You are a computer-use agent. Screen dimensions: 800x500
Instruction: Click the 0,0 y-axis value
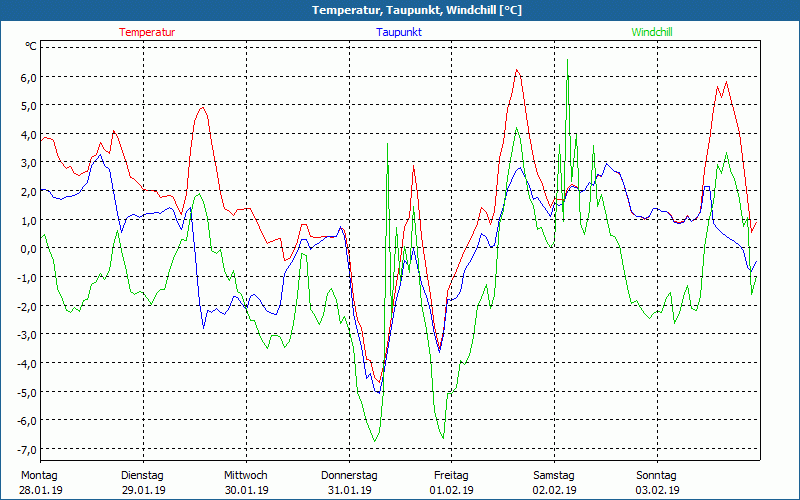coord(28,249)
